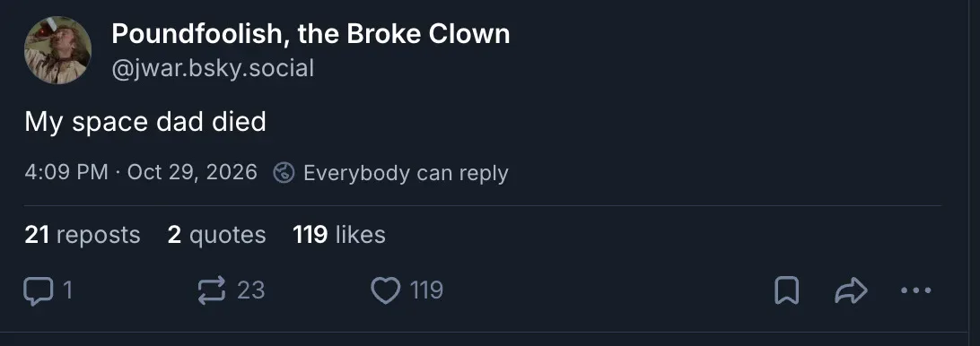View the 21 reposts list
Image resolution: width=980 pixels, height=346 pixels.
[x=83, y=235]
